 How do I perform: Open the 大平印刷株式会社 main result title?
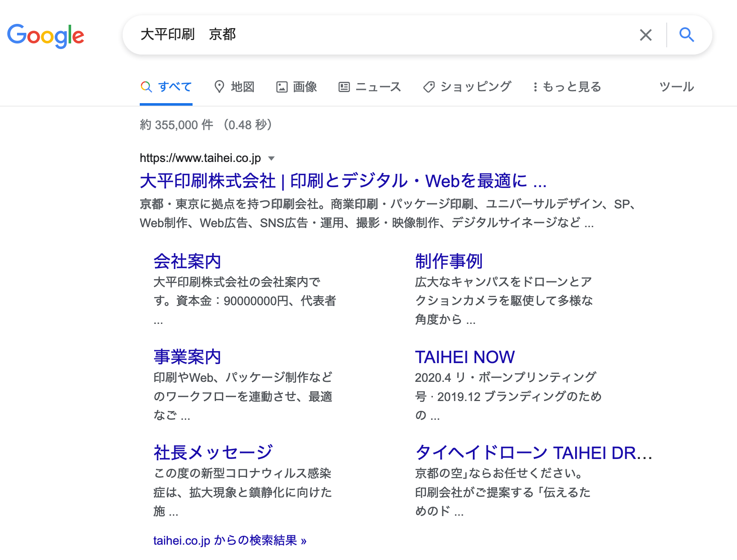click(343, 181)
